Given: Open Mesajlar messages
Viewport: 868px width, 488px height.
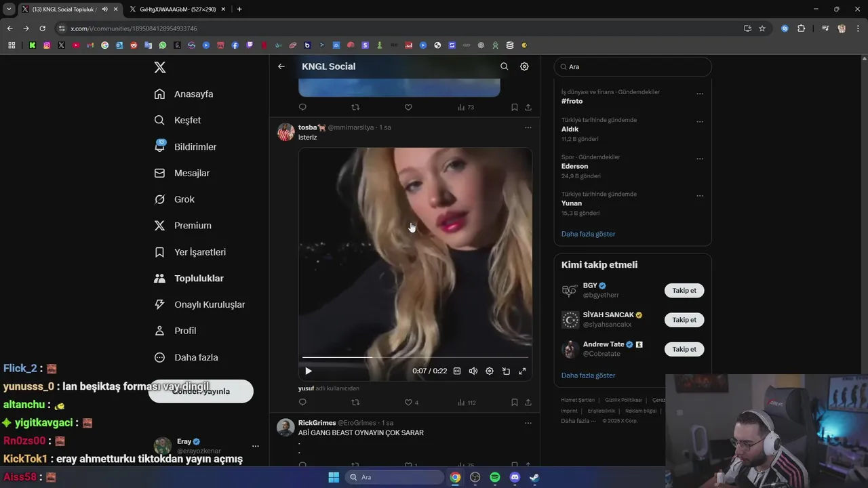Looking at the screenshot, I should (182, 173).
